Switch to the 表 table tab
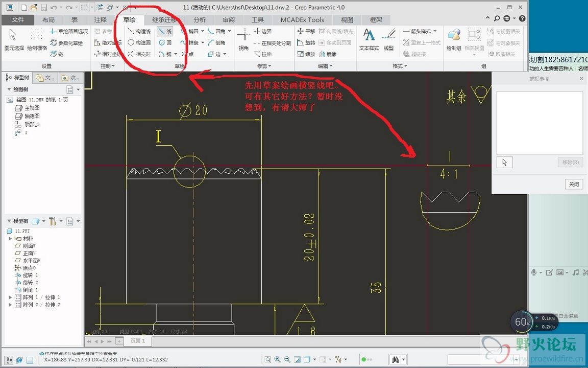 click(x=75, y=20)
